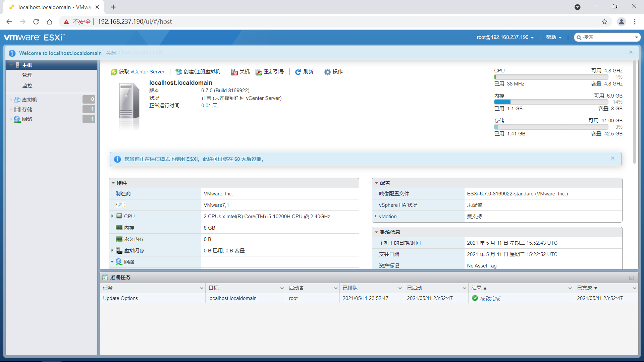
Task: Expand the vMotion configuration row
Action: click(375, 216)
